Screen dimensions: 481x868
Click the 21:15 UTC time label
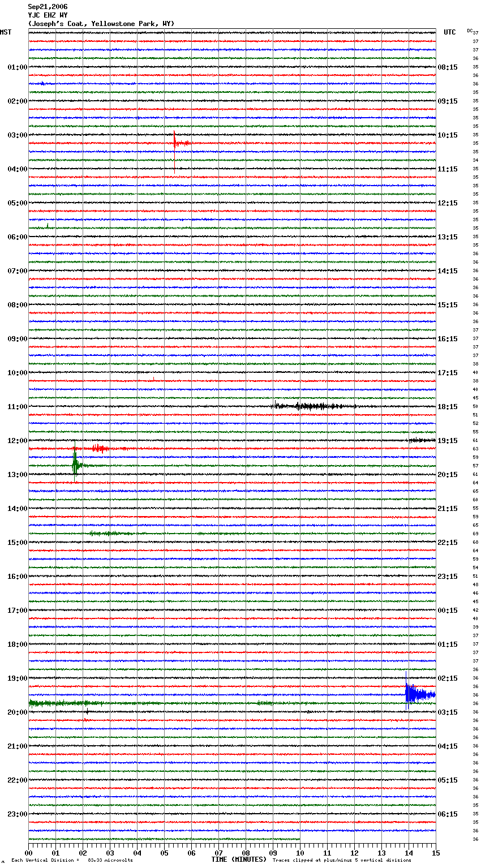(x=448, y=509)
